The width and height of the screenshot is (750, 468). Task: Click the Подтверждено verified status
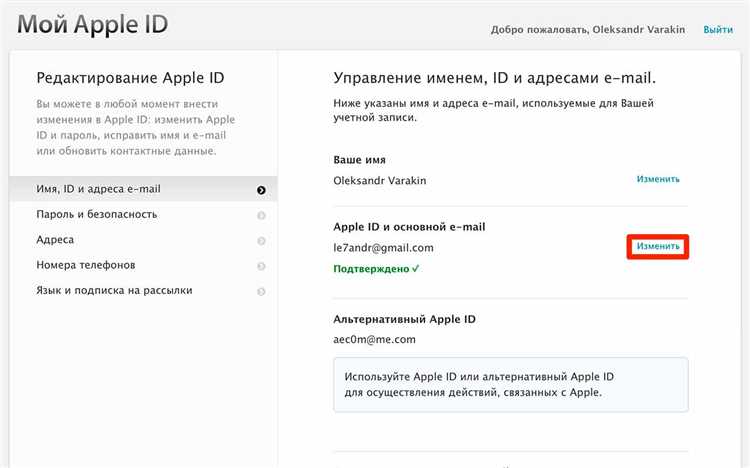(x=376, y=269)
